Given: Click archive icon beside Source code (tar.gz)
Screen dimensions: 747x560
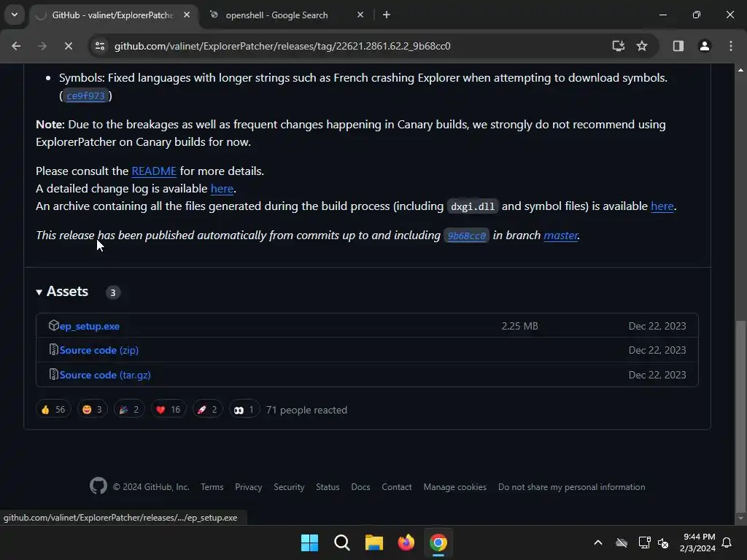Looking at the screenshot, I should (54, 374).
